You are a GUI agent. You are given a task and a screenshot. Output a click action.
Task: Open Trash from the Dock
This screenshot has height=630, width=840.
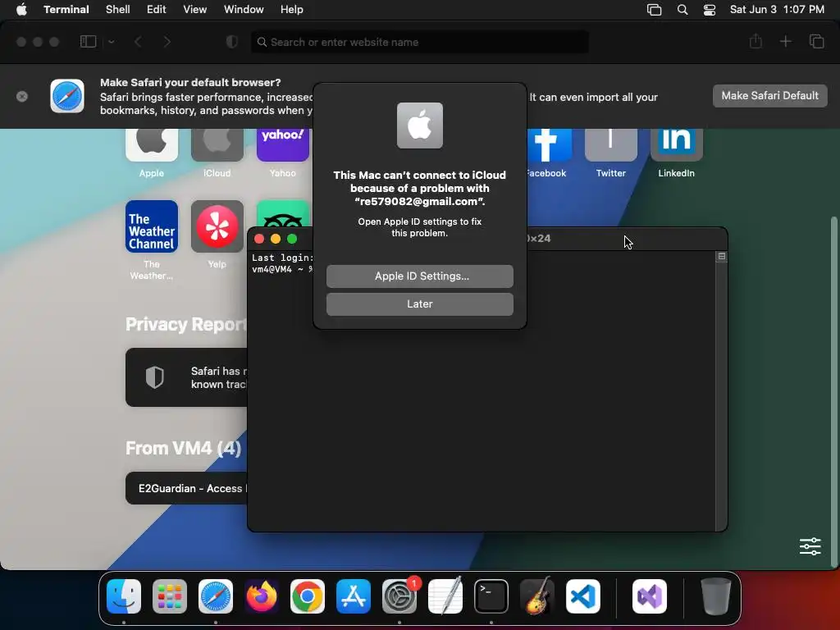(x=715, y=596)
